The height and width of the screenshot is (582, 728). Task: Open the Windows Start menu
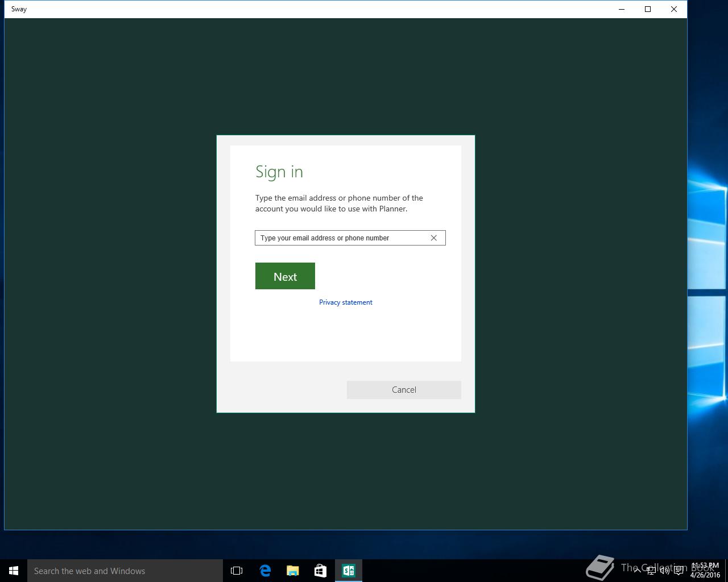coord(14,571)
